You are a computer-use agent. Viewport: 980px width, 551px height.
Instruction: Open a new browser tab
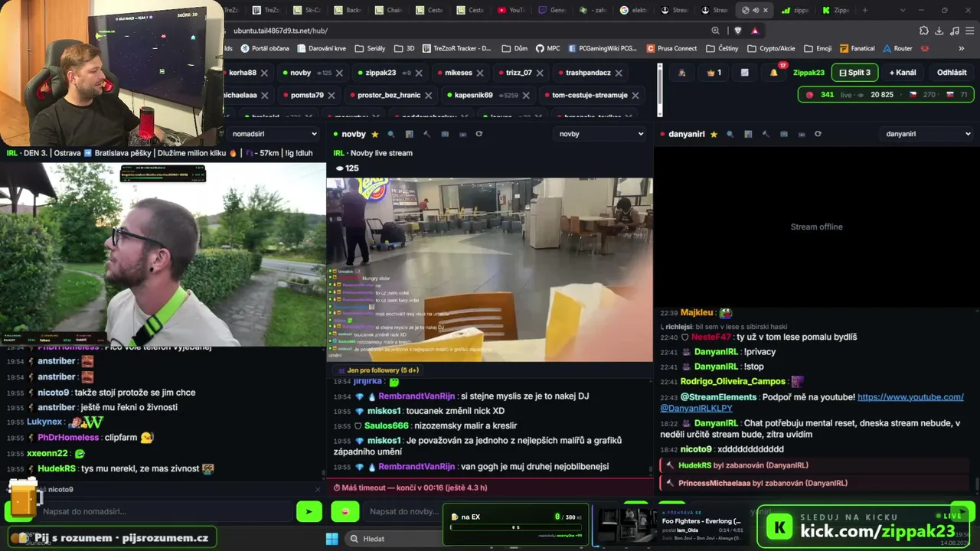click(x=865, y=10)
